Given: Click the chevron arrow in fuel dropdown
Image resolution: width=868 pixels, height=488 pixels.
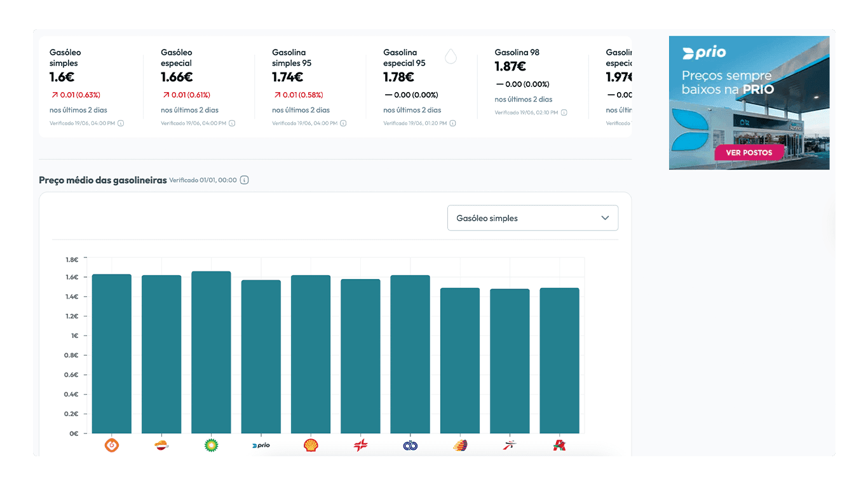Looking at the screenshot, I should (605, 218).
